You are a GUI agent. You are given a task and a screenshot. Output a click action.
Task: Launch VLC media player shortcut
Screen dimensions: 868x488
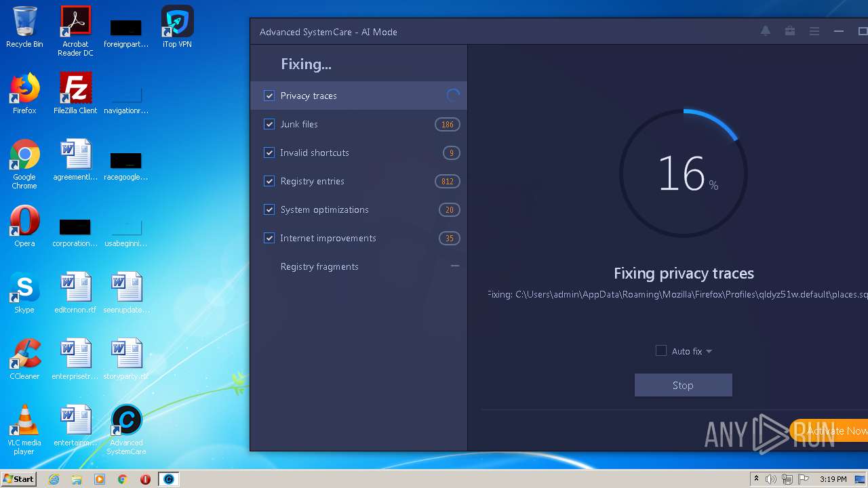pyautogui.click(x=24, y=430)
